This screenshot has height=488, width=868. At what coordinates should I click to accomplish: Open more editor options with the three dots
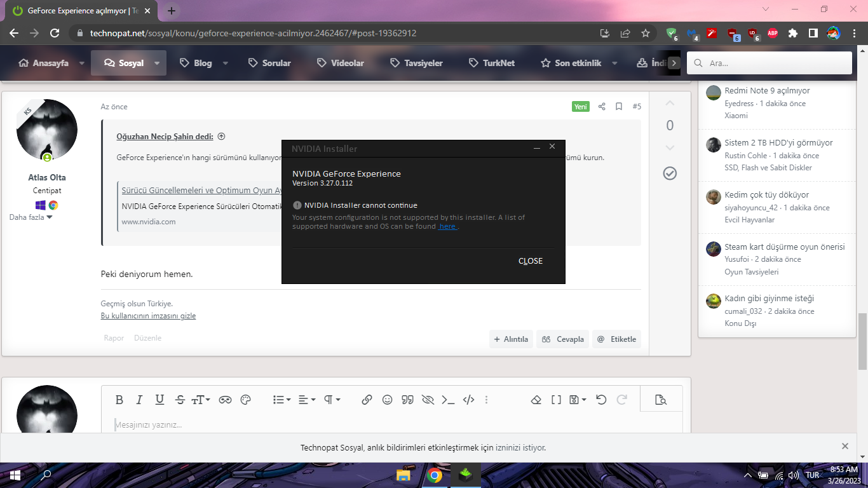[x=487, y=400]
